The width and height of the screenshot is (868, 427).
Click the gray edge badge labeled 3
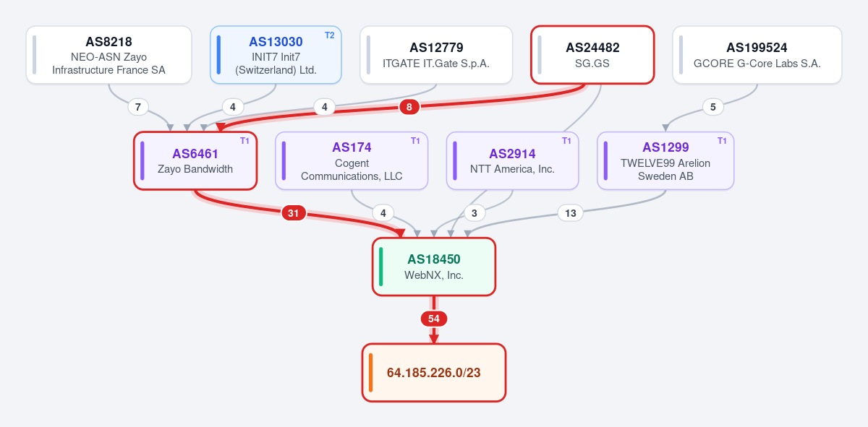click(474, 213)
